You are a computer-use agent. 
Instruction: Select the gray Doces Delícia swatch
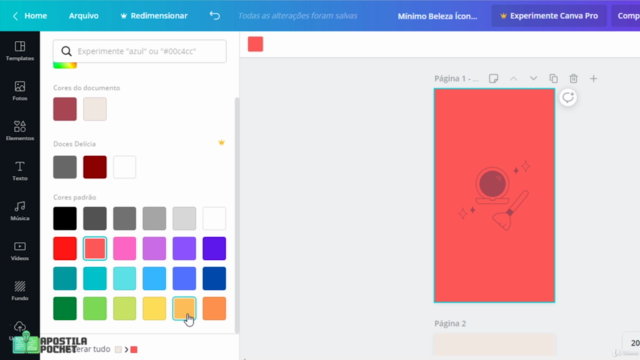point(65,167)
